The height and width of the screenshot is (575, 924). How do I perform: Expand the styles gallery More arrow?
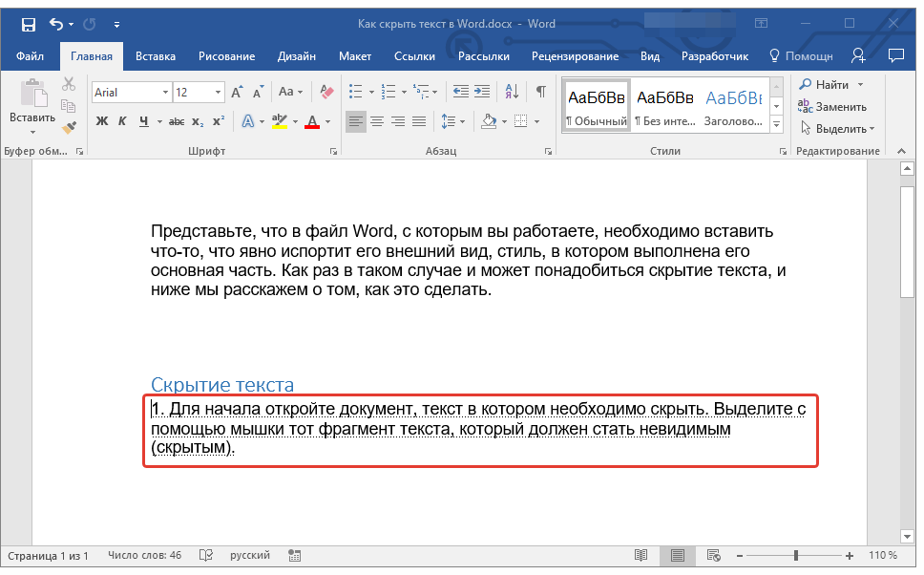[777, 125]
